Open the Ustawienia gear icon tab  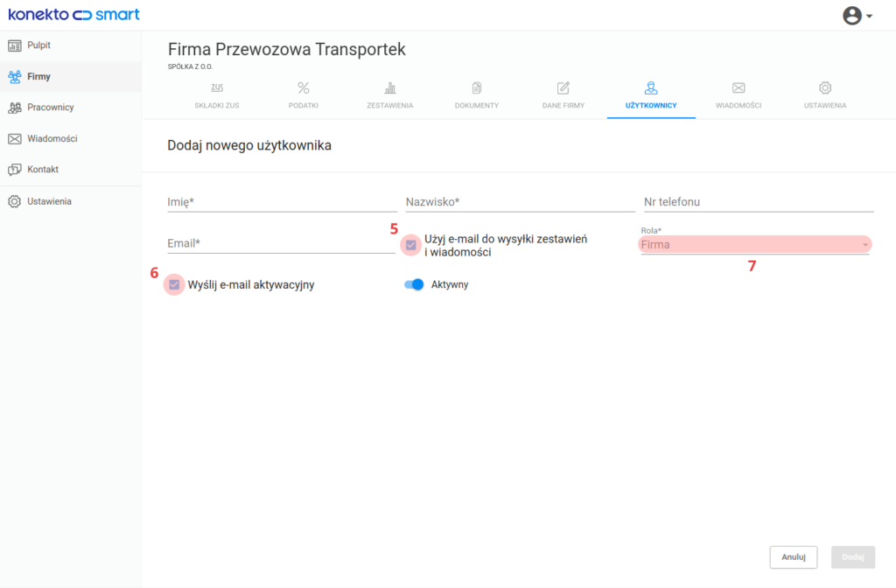click(x=825, y=88)
